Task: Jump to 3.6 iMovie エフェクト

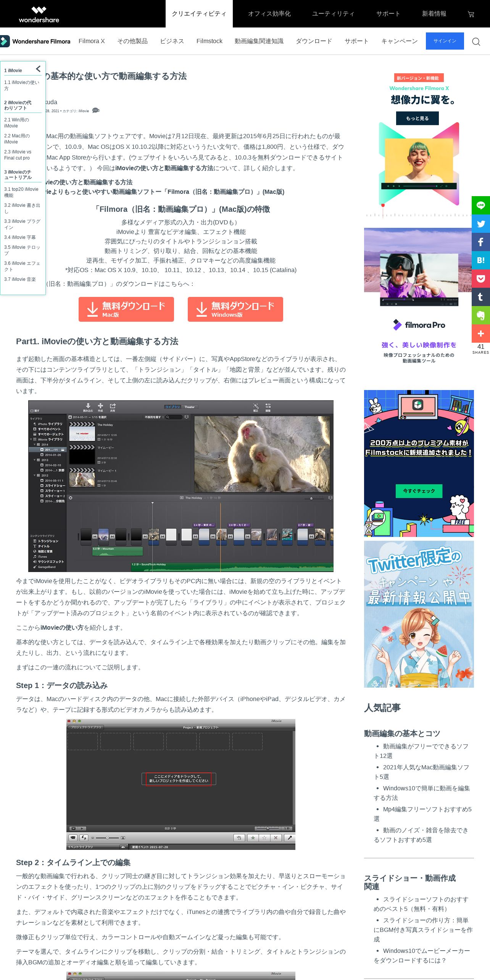Action: 22,266
